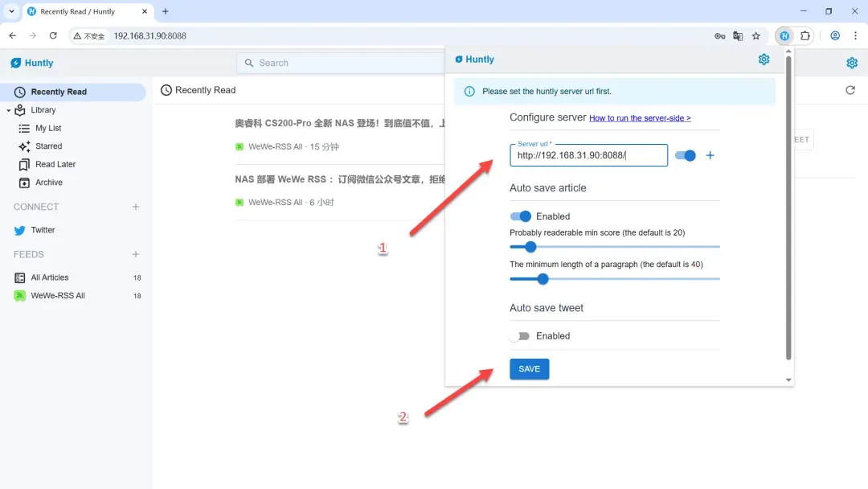Open How to run the server-side link
The image size is (868, 489).
point(640,118)
